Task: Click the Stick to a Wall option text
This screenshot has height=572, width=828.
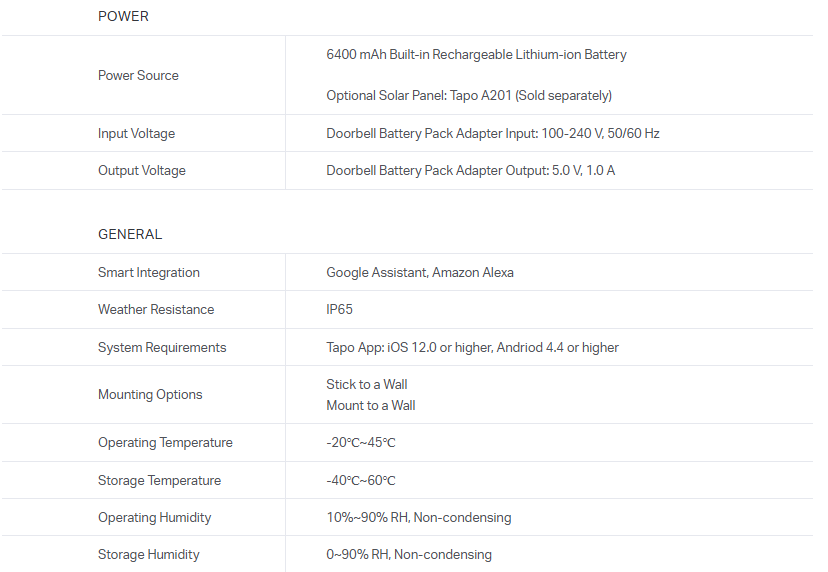Action: tap(366, 384)
